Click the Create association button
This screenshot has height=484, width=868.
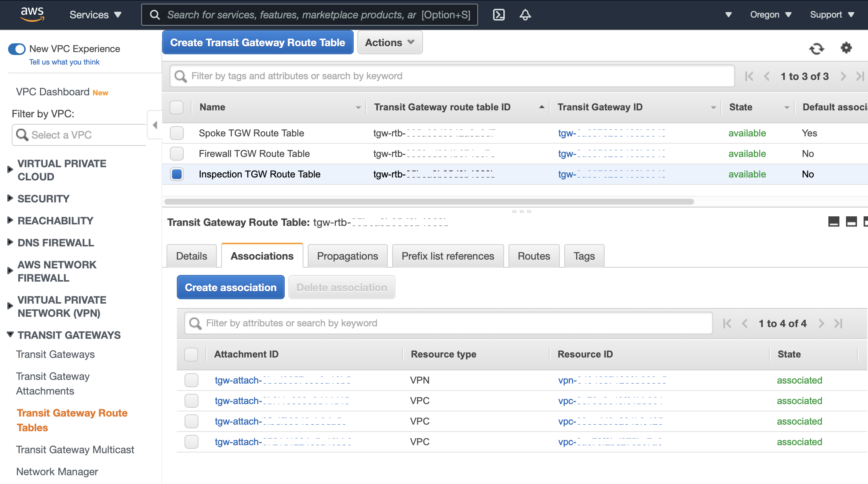pos(230,287)
